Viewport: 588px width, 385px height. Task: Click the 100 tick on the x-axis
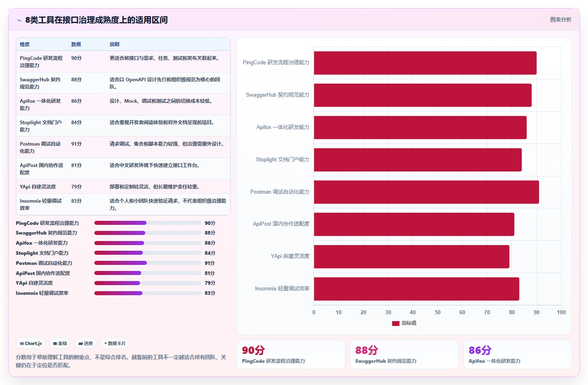coord(561,312)
